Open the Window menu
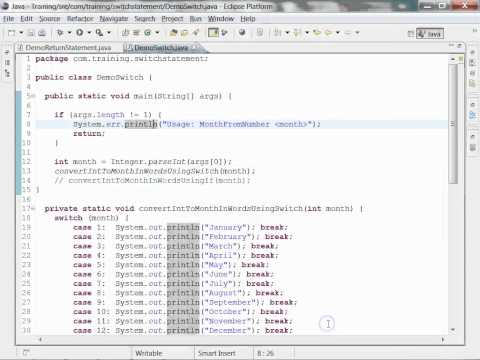 (x=221, y=19)
